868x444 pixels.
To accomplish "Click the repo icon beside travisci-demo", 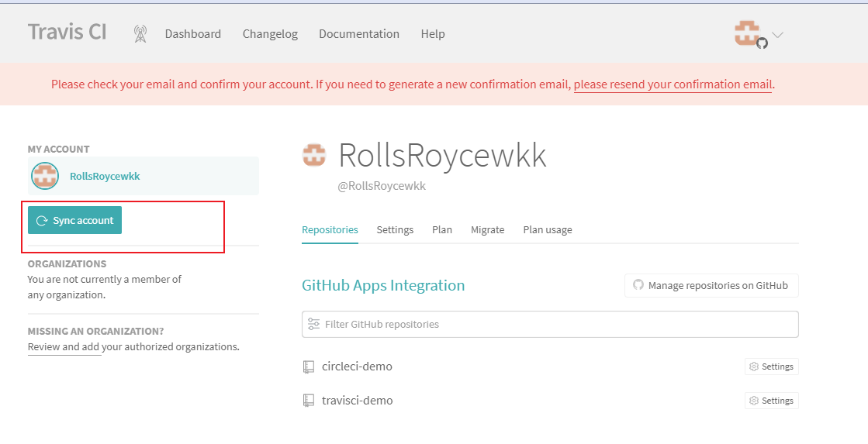I will pos(309,401).
